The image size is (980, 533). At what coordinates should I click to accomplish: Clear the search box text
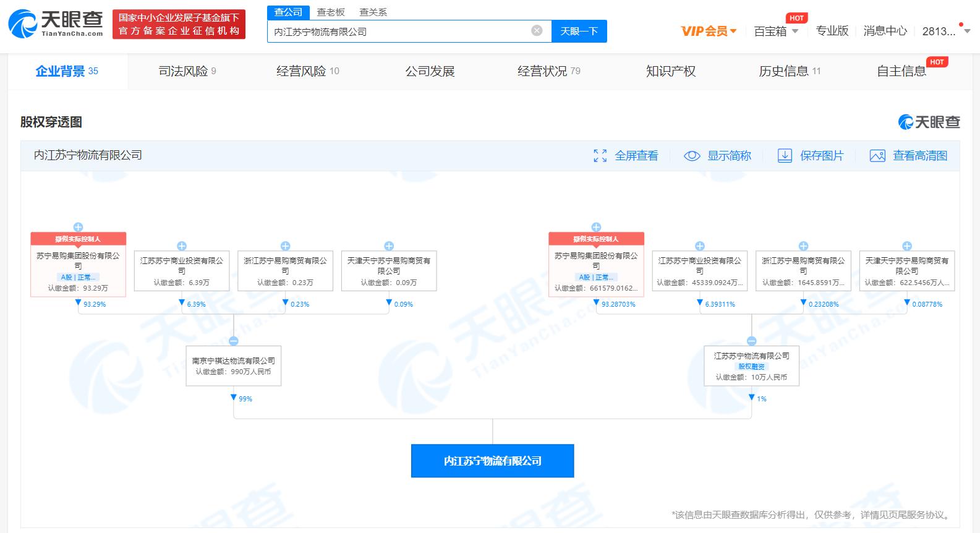tap(537, 30)
